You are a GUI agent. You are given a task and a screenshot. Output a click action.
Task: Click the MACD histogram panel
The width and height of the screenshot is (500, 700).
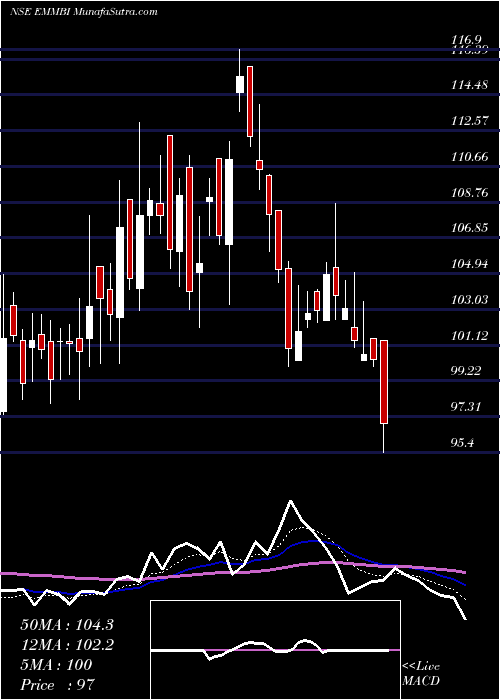pos(275,650)
